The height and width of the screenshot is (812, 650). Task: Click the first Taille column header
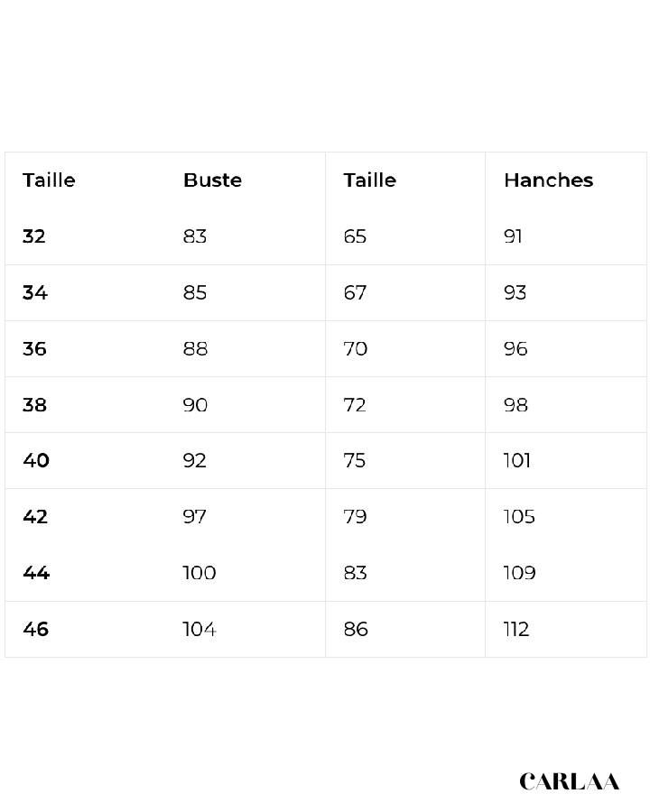pyautogui.click(x=49, y=180)
